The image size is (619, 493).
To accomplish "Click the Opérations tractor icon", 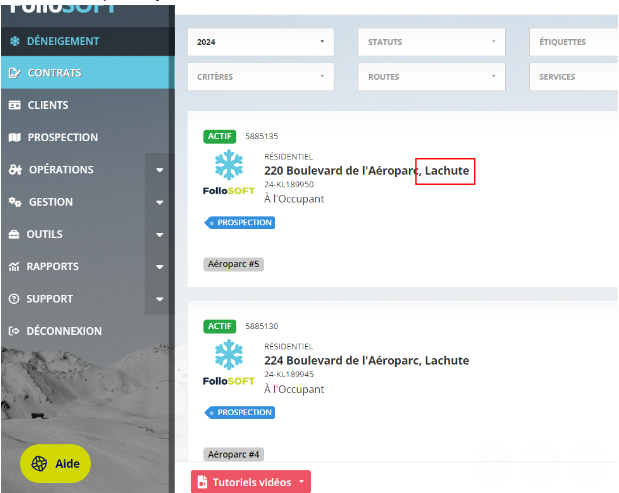I will pyautogui.click(x=15, y=170).
